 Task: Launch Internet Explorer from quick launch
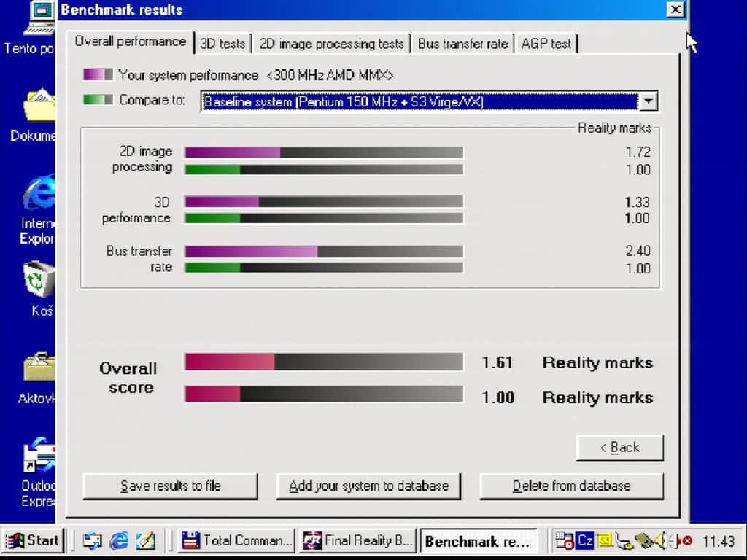pyautogui.click(x=119, y=540)
